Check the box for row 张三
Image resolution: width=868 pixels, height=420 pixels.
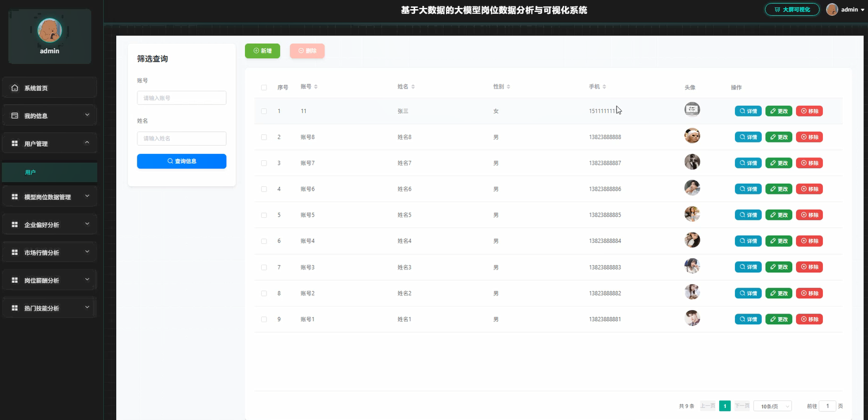click(264, 111)
